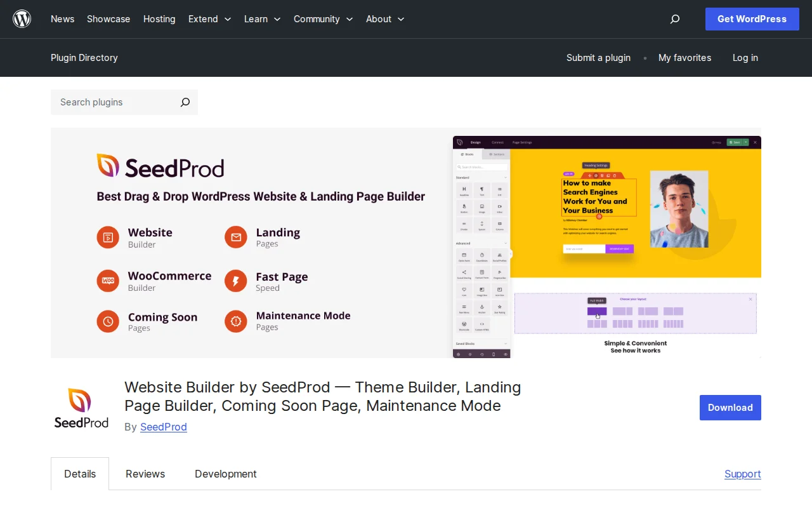Open the header search magnifier icon
The height and width of the screenshot is (508, 812).
tap(674, 19)
